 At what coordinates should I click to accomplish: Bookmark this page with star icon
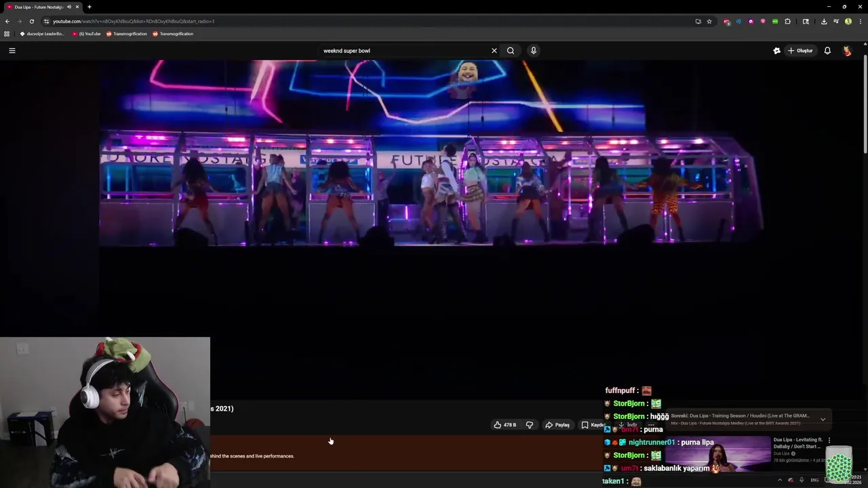(709, 21)
